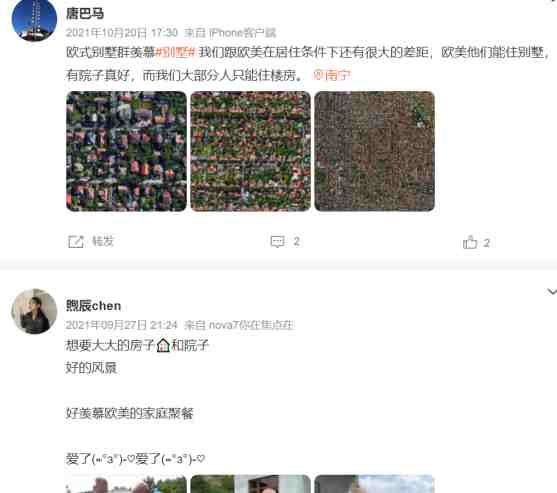Image resolution: width=557 pixels, height=493 pixels.
Task: Open comments via the speech bubble icon
Action: tap(277, 242)
